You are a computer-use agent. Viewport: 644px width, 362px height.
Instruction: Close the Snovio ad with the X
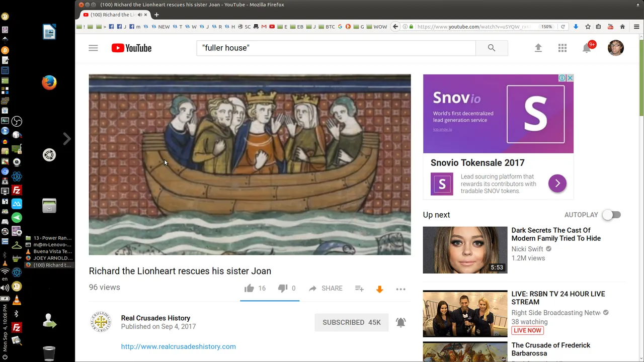[570, 78]
